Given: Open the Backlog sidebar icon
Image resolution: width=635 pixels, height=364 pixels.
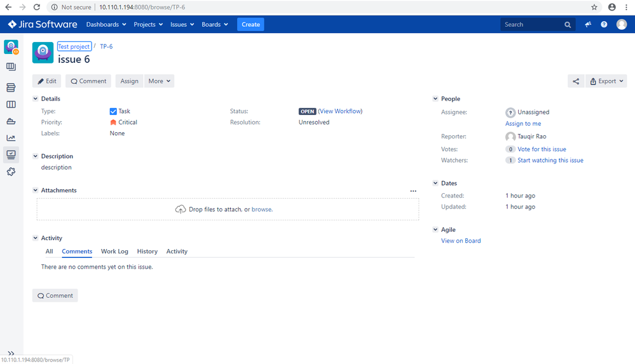Looking at the screenshot, I should point(11,88).
